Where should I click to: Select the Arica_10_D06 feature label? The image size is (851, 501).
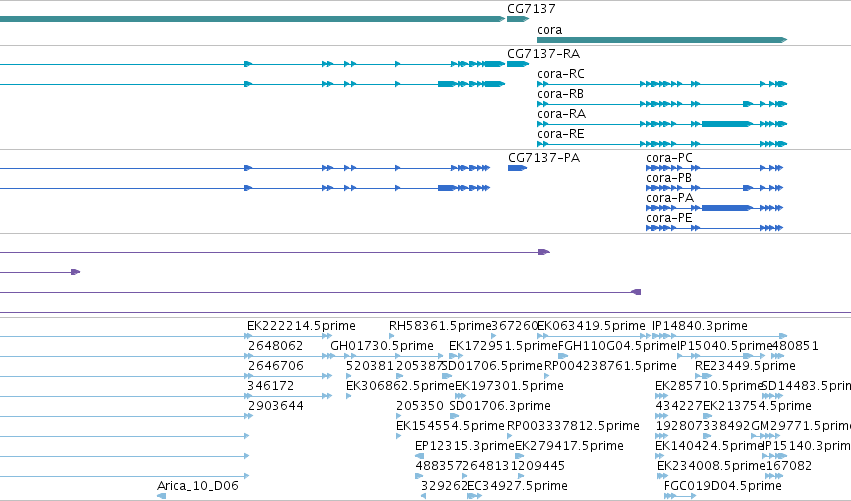pyautogui.click(x=198, y=486)
